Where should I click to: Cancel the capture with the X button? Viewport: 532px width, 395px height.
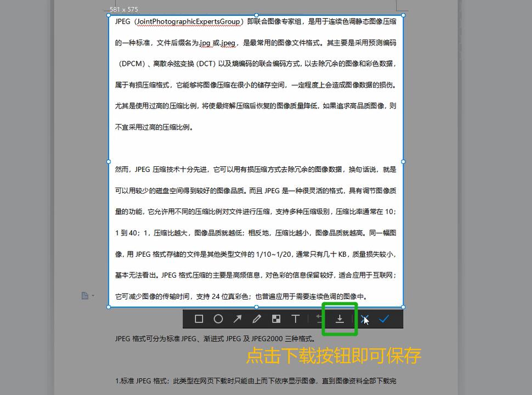point(364,318)
